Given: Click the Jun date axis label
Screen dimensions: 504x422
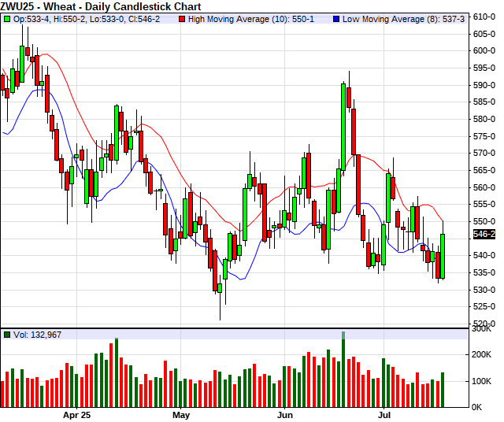Looking at the screenshot, I should [x=285, y=413].
